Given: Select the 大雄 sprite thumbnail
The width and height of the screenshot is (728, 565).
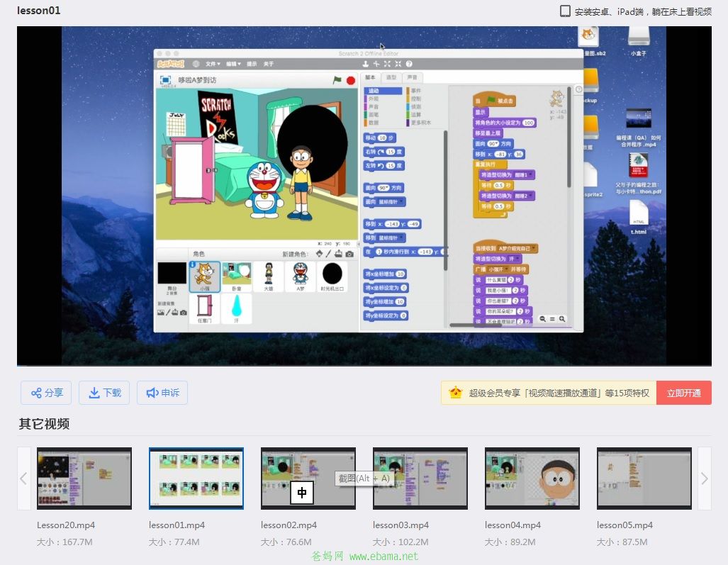Looking at the screenshot, I should click(269, 276).
